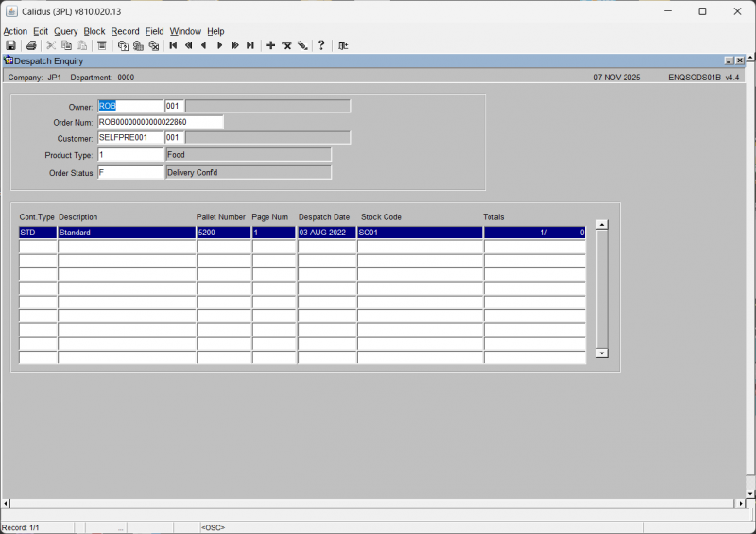Click the table scrollbar up arrow
The height and width of the screenshot is (534, 756).
602,225
